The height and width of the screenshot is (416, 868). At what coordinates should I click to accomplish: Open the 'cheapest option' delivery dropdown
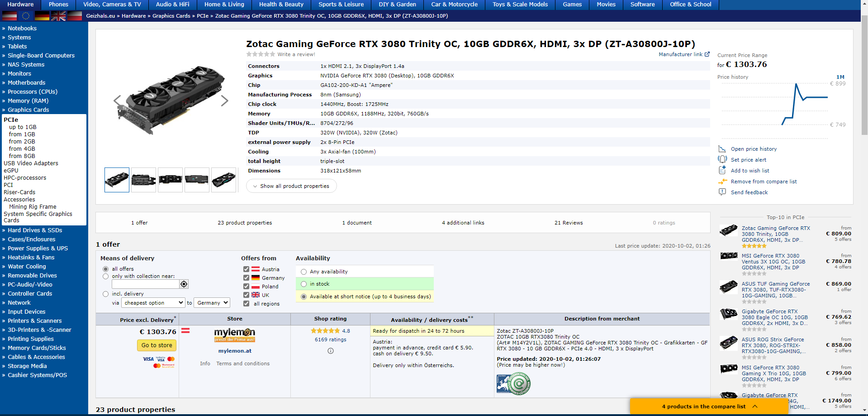coord(153,303)
